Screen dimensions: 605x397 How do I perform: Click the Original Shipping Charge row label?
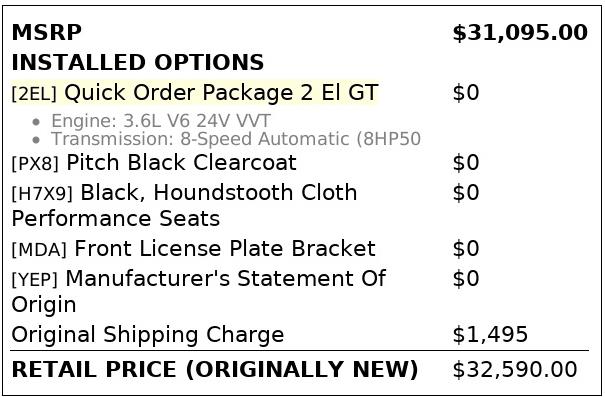coord(148,335)
